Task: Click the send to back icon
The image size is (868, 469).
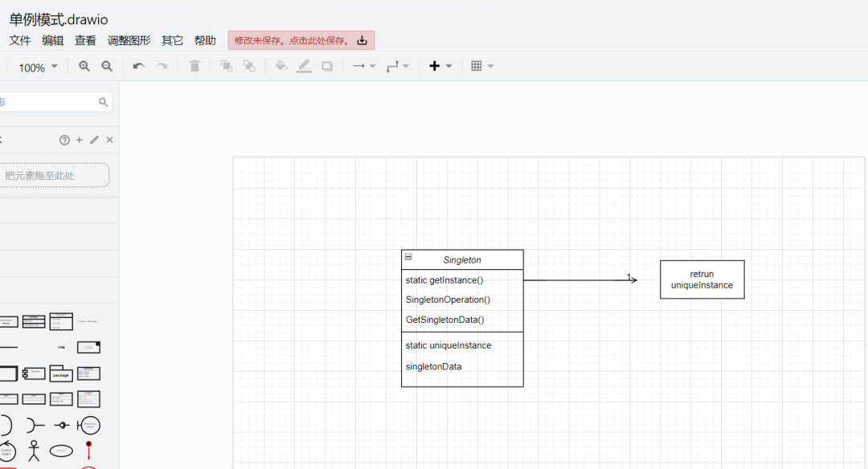Action: click(x=249, y=67)
